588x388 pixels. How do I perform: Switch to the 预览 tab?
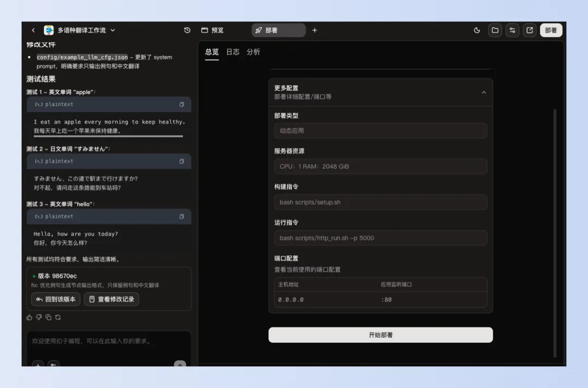pyautogui.click(x=213, y=30)
